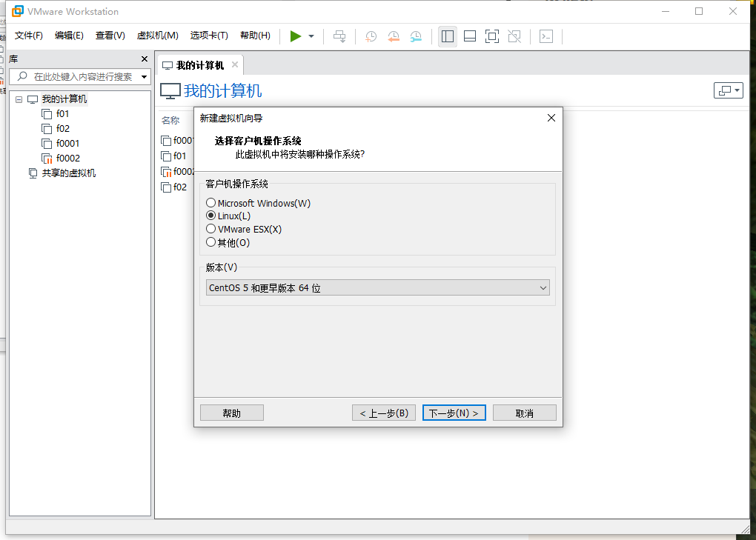Screen dimensions: 756x540
Task: Click the green power on play button
Action: pos(296,36)
